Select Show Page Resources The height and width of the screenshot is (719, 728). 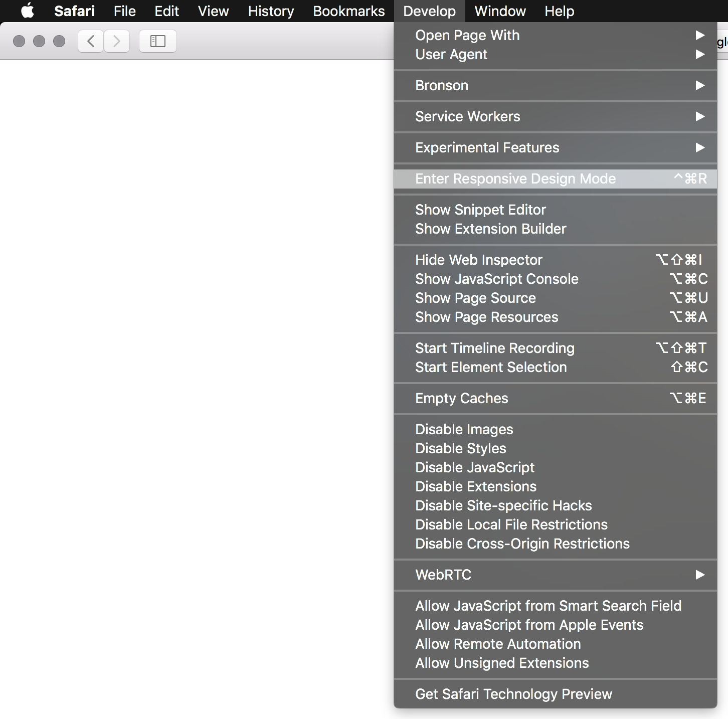coord(556,317)
